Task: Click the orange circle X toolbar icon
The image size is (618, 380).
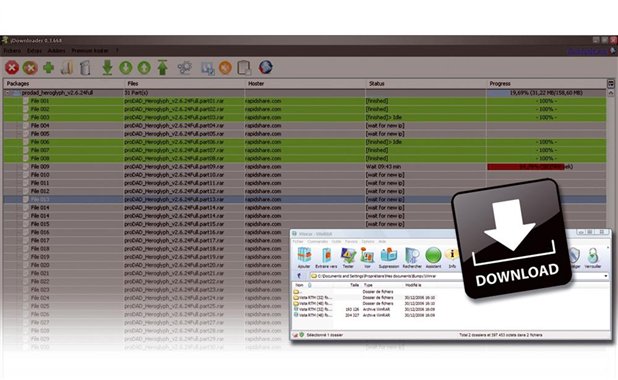Action: tap(225, 68)
